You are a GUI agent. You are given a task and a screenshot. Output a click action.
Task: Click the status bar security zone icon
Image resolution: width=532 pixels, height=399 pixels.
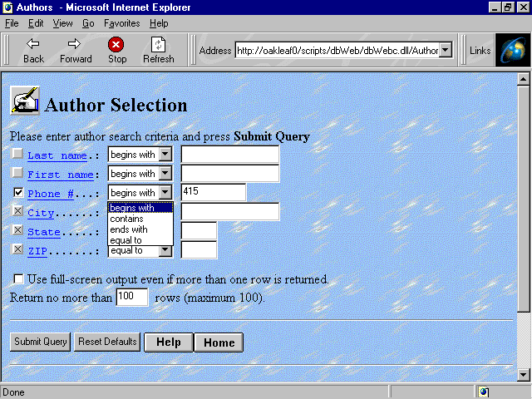click(x=484, y=392)
